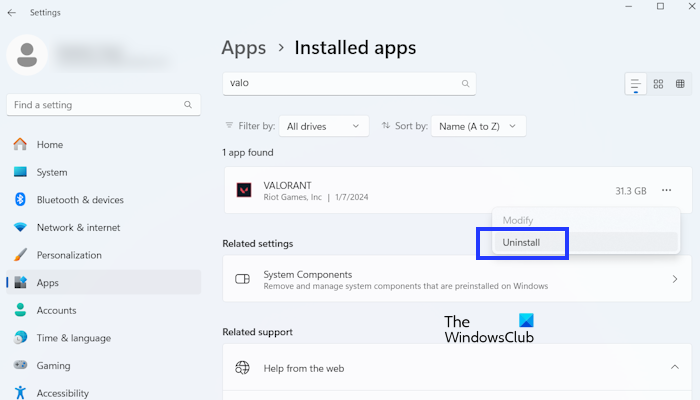700x400 pixels.
Task: Click the Apps breadcrumb link
Action: [244, 48]
